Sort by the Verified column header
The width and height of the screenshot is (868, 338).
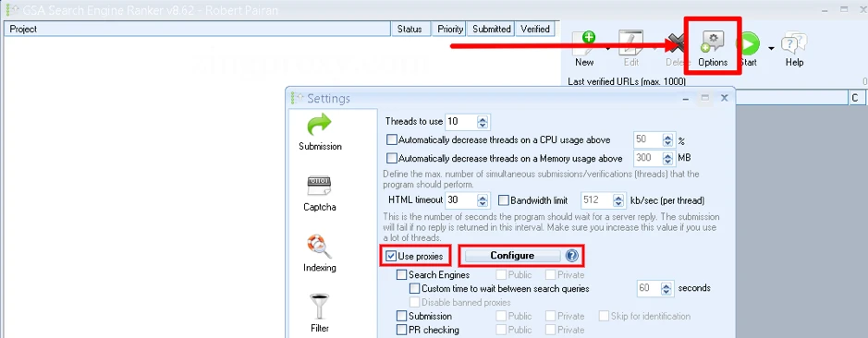tap(534, 29)
